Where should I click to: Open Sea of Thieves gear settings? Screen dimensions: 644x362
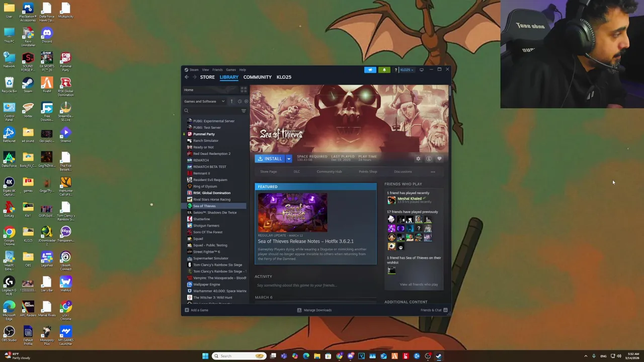(418, 158)
